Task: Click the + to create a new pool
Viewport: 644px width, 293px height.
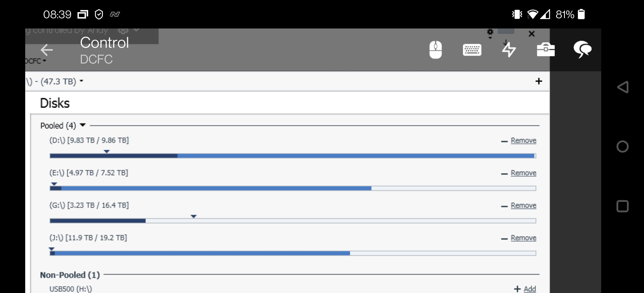Action: pyautogui.click(x=539, y=81)
